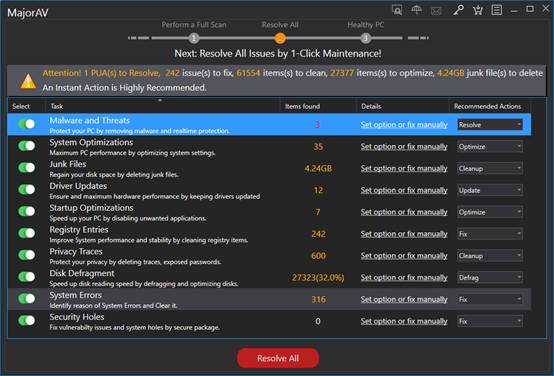Click Details column header
This screenshot has width=554, height=376.
371,106
